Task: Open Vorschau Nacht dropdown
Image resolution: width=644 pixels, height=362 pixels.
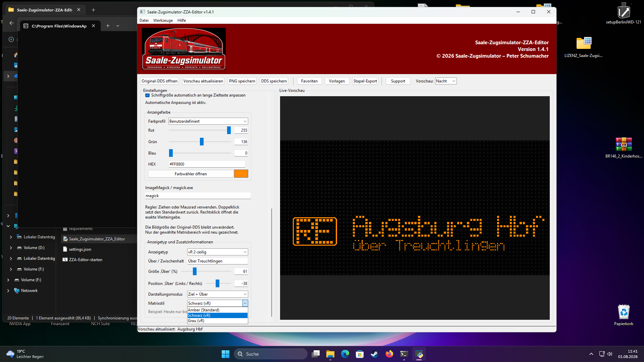Action: [x=445, y=81]
